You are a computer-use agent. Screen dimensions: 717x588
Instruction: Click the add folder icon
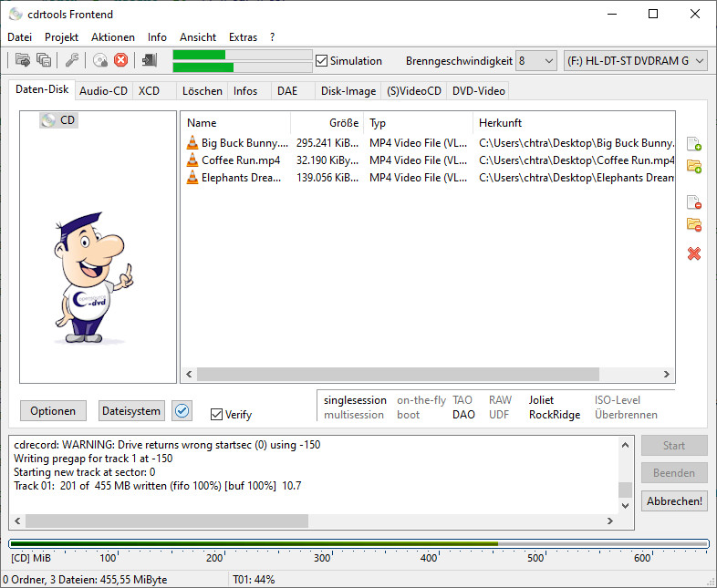(x=693, y=166)
